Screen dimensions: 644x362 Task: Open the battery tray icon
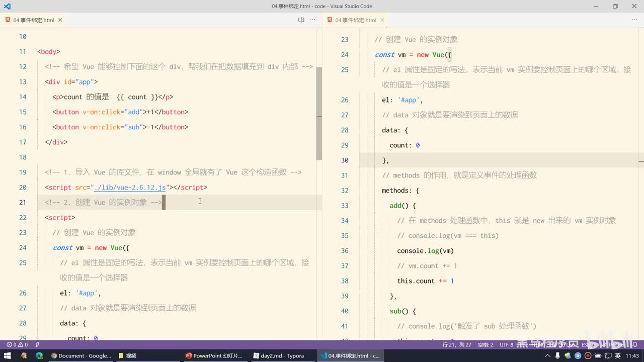point(598,355)
